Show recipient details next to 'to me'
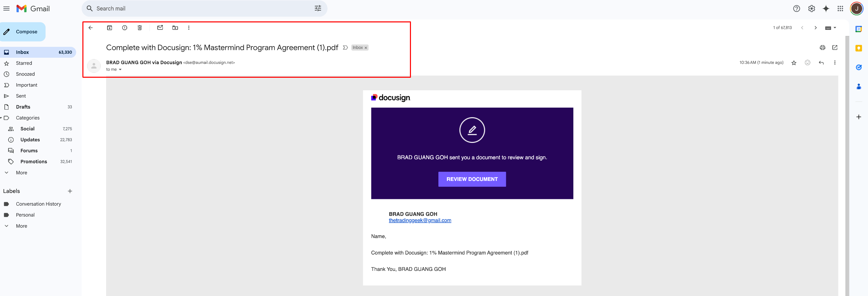Viewport: 868px width, 296px height. tap(120, 70)
